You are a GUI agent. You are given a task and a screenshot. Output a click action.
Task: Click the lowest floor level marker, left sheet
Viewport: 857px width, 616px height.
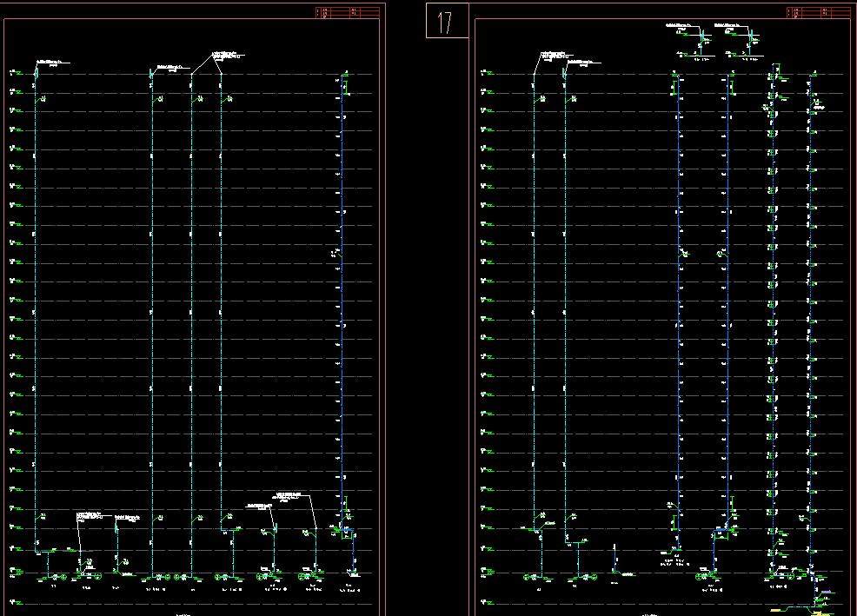coord(15,602)
